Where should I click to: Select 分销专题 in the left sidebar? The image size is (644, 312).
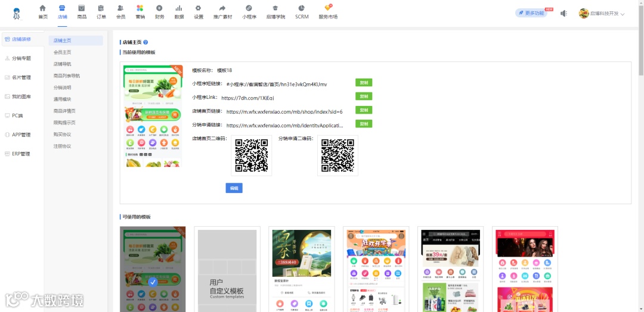22,58
